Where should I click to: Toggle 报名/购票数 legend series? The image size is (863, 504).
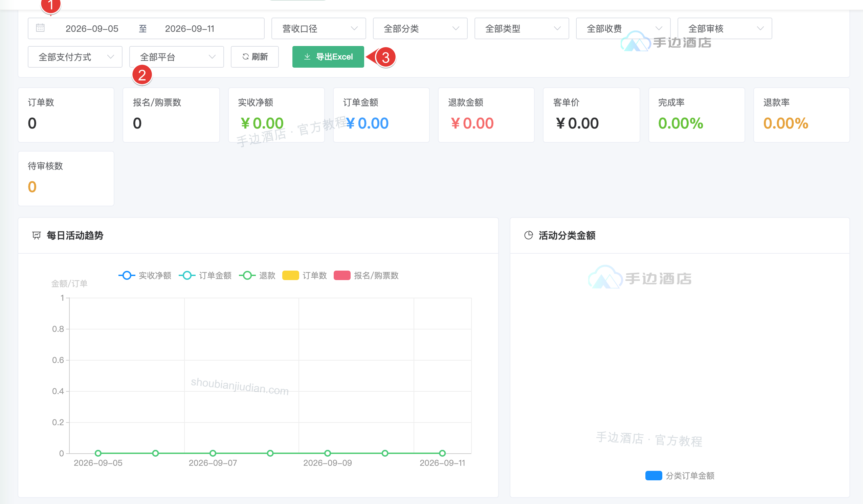pyautogui.click(x=366, y=275)
